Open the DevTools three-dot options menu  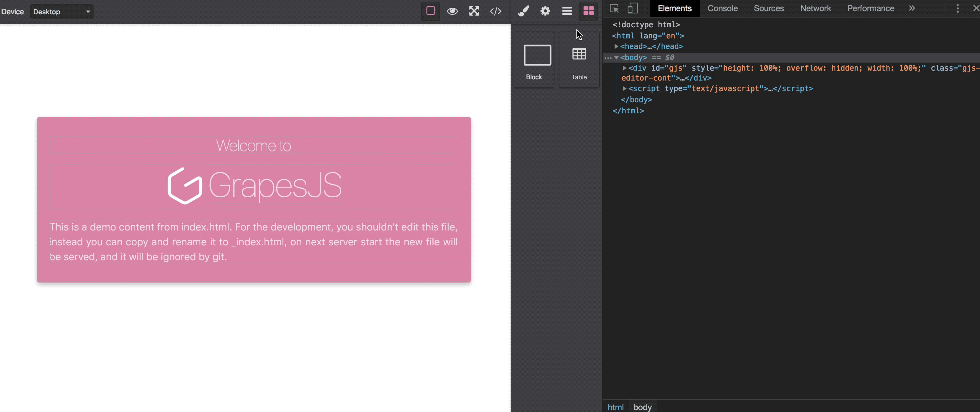[x=958, y=8]
